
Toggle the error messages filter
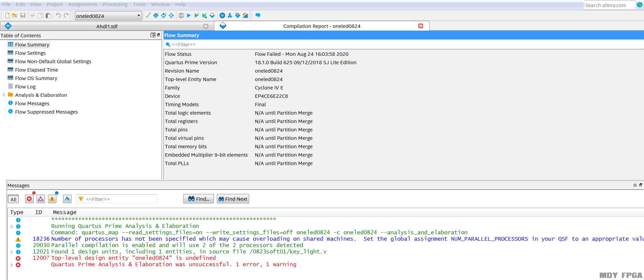(30, 199)
